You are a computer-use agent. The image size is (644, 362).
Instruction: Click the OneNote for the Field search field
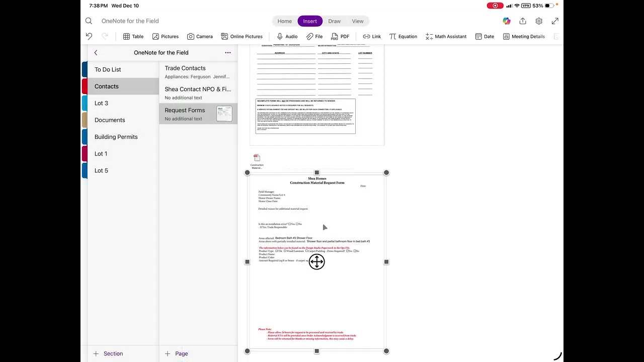(130, 21)
